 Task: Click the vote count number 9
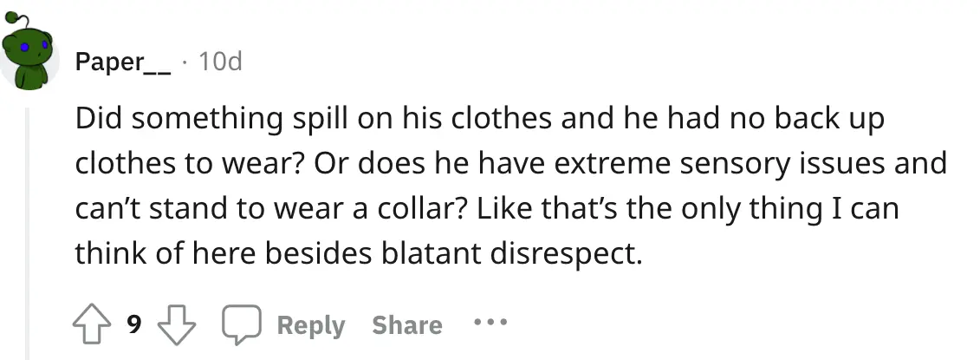click(x=133, y=325)
